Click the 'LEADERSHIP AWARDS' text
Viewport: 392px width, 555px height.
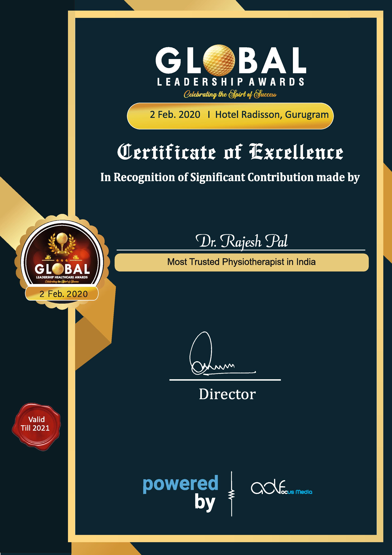pyautogui.click(x=231, y=82)
